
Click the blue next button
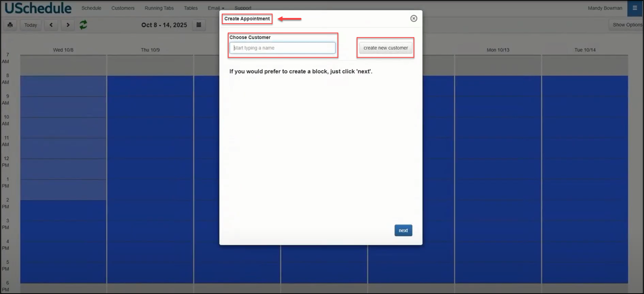[403, 230]
